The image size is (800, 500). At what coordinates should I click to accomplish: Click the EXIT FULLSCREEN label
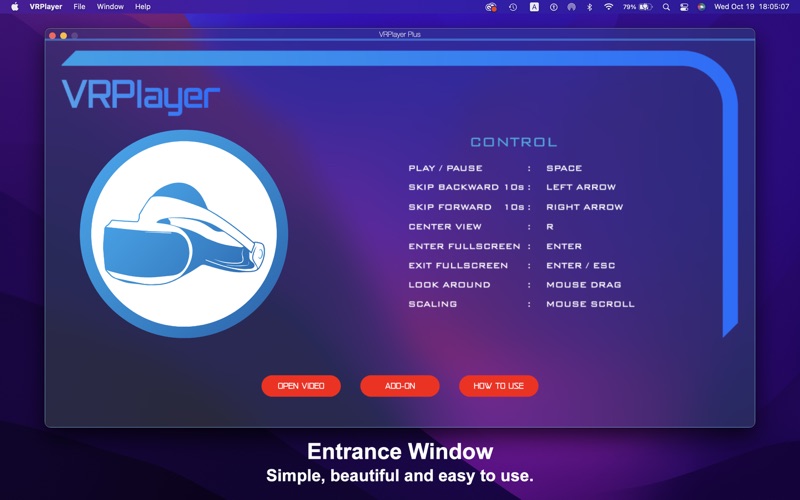click(x=458, y=266)
